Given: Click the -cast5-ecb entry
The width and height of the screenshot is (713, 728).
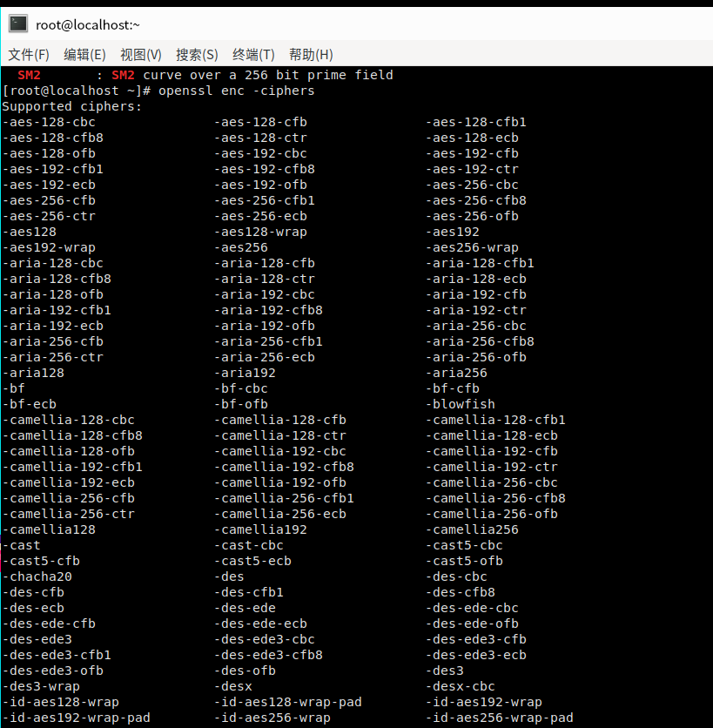Looking at the screenshot, I should click(x=252, y=561).
